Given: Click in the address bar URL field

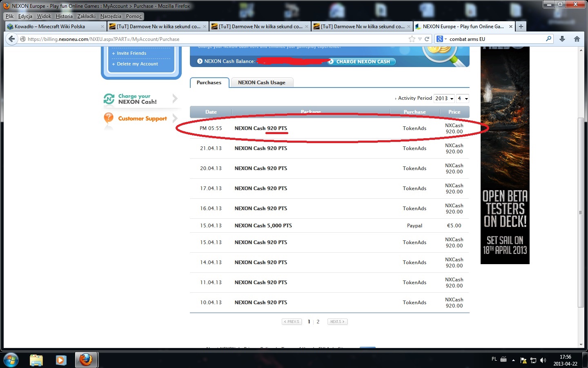Looking at the screenshot, I should click(216, 39).
